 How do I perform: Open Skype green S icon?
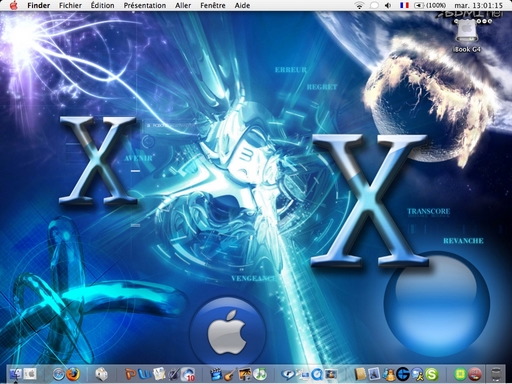[x=432, y=374]
